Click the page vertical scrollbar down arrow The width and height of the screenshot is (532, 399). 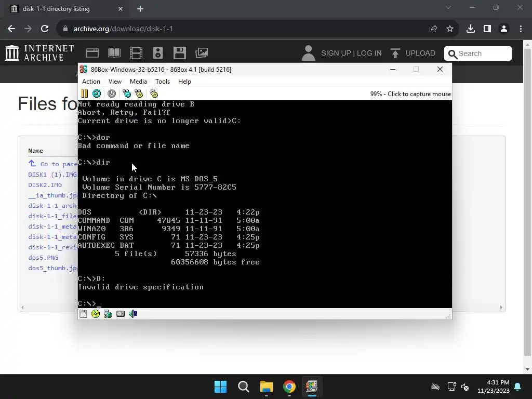pyautogui.click(x=528, y=369)
